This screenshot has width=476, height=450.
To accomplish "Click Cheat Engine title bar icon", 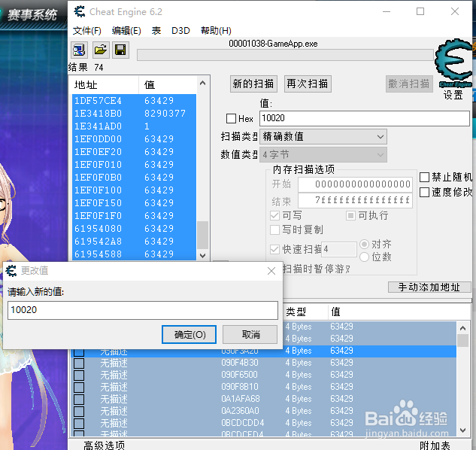I will [80, 12].
